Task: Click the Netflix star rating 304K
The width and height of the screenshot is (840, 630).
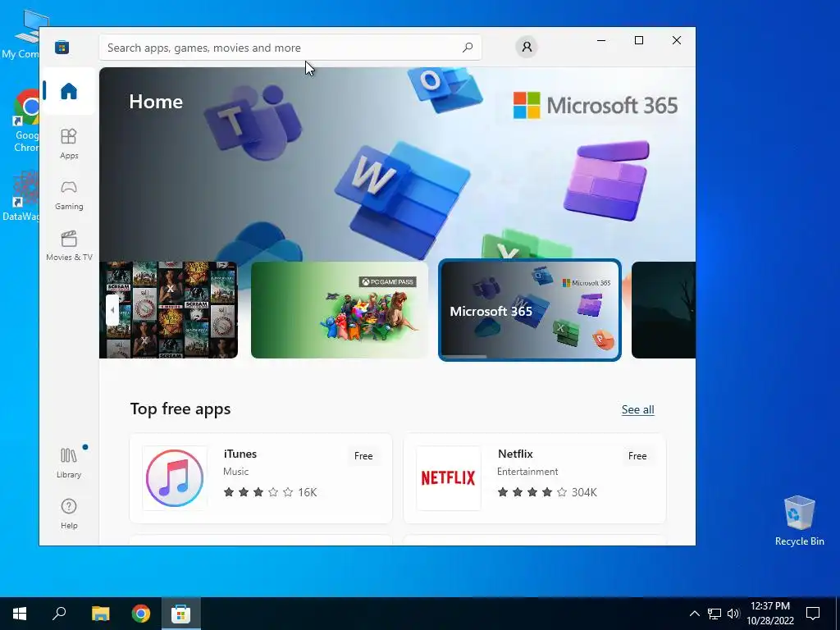Action: click(x=547, y=492)
